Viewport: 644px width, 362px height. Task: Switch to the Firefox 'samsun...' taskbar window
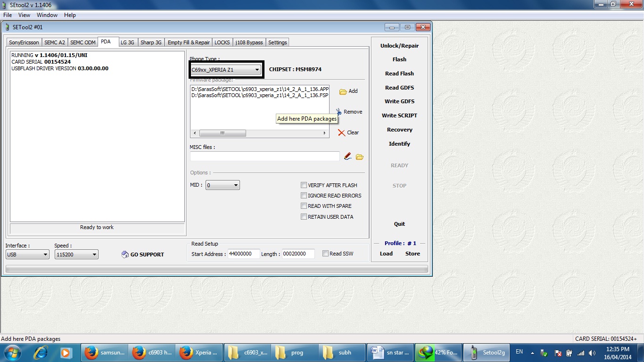[x=104, y=352]
